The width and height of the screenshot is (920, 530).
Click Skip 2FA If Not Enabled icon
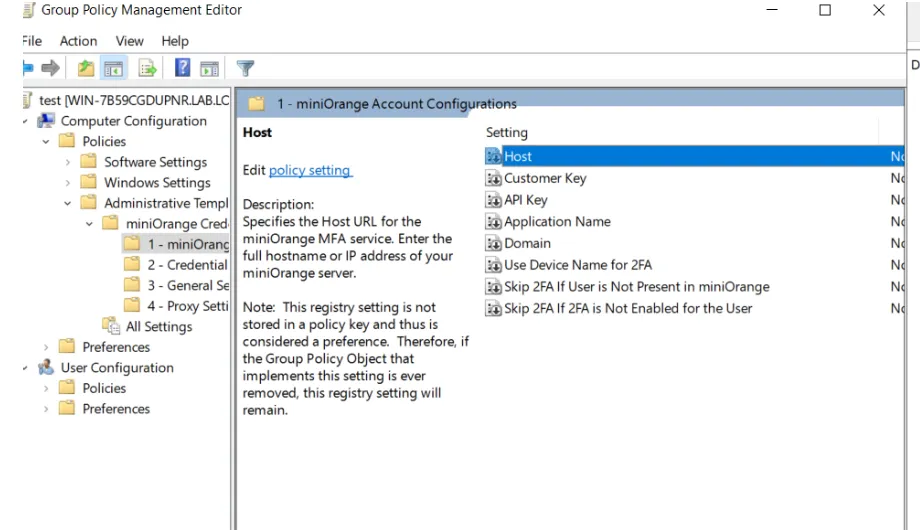tap(493, 308)
